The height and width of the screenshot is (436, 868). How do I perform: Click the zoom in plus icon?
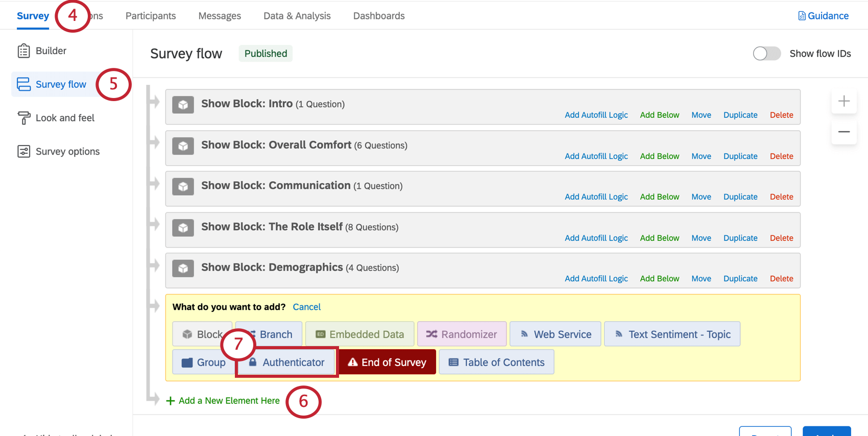tap(844, 101)
